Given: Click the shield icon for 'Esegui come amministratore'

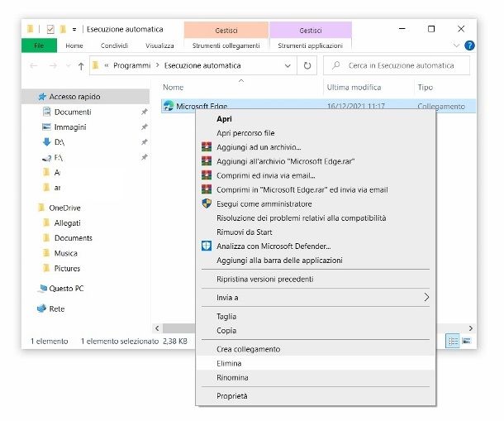Looking at the screenshot, I should [x=207, y=203].
